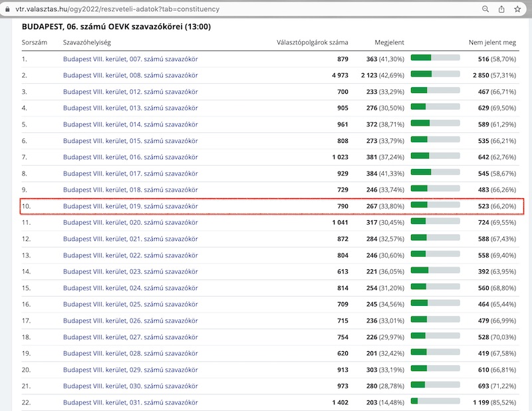Viewport: 532px width, 411px height.
Task: Click the Nem jelent meg column header
Action: click(493, 43)
